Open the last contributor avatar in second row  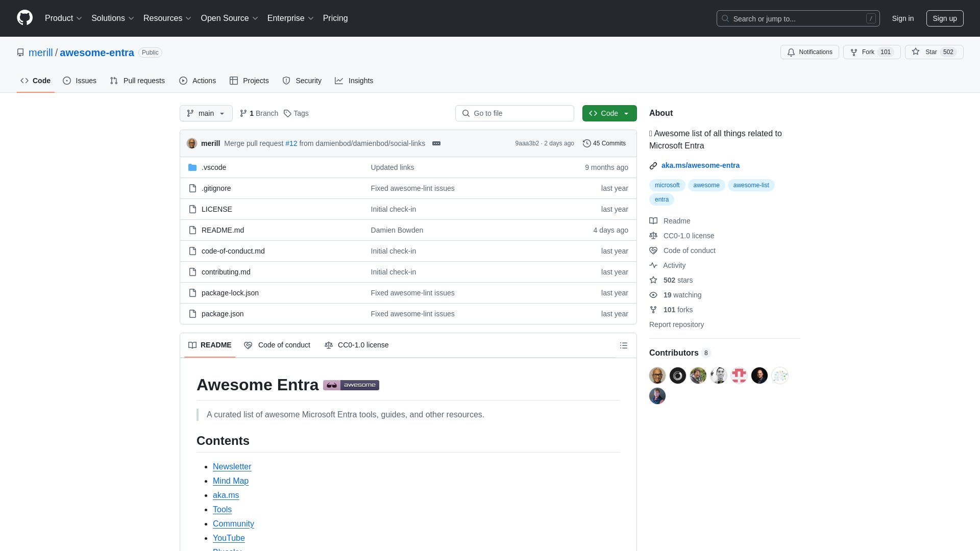(x=657, y=396)
